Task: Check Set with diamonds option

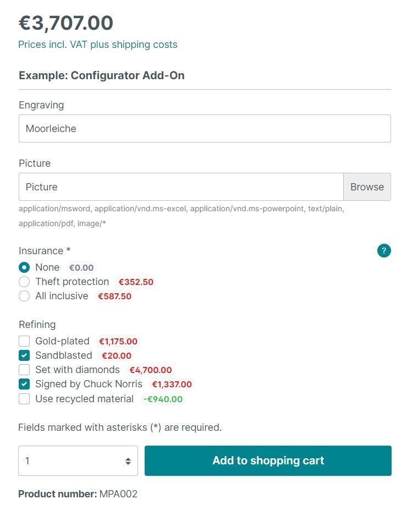Action: point(24,370)
